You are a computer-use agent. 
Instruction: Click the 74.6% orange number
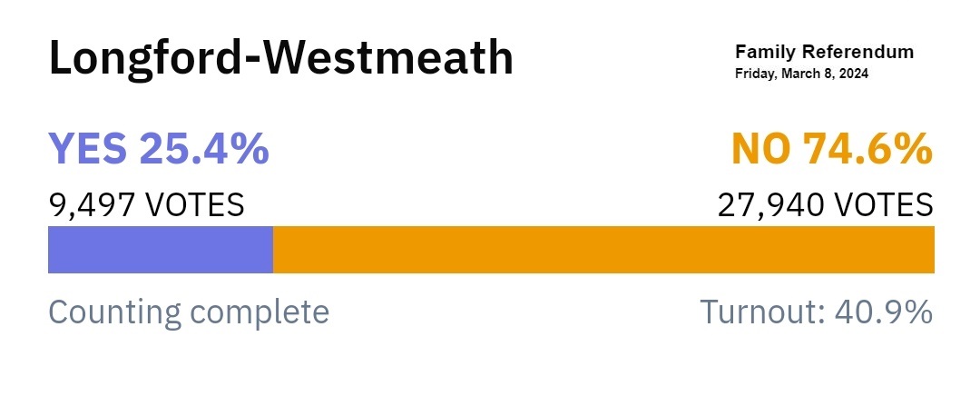click(867, 150)
